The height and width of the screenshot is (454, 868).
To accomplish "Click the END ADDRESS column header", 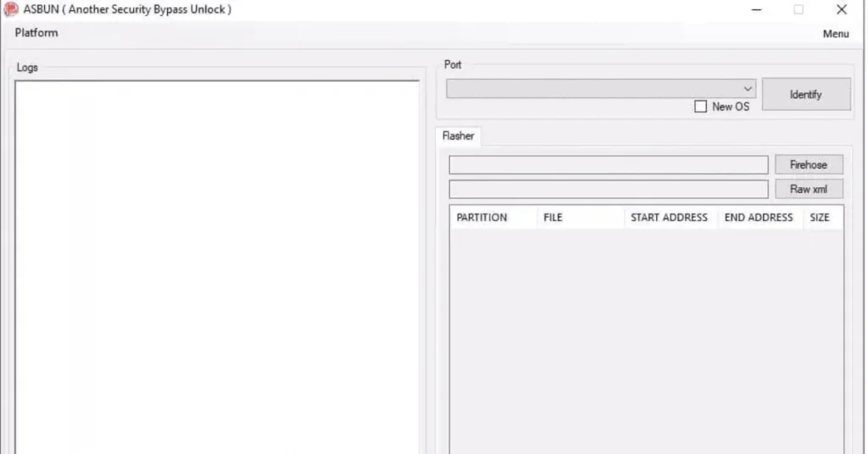I will click(x=760, y=218).
